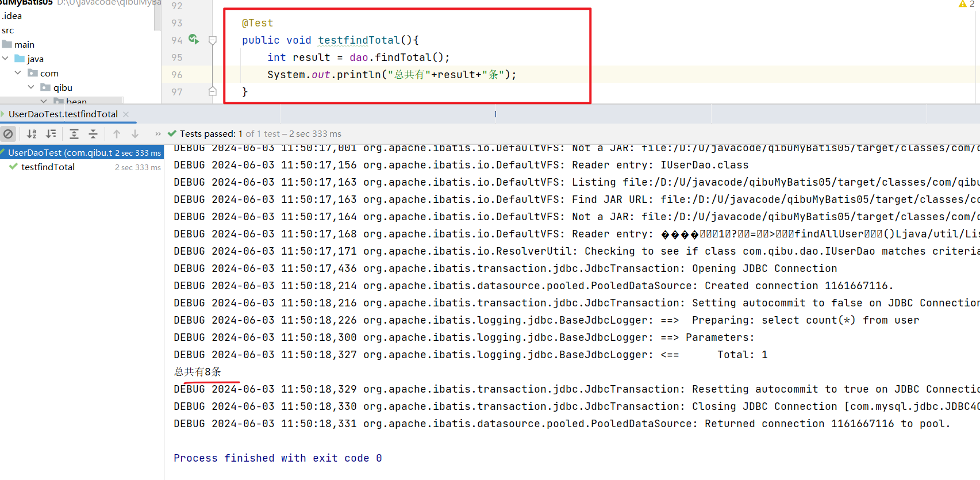Click the 'int result' declaration in editor
Screen dimensions: 980x480
click(x=299, y=57)
